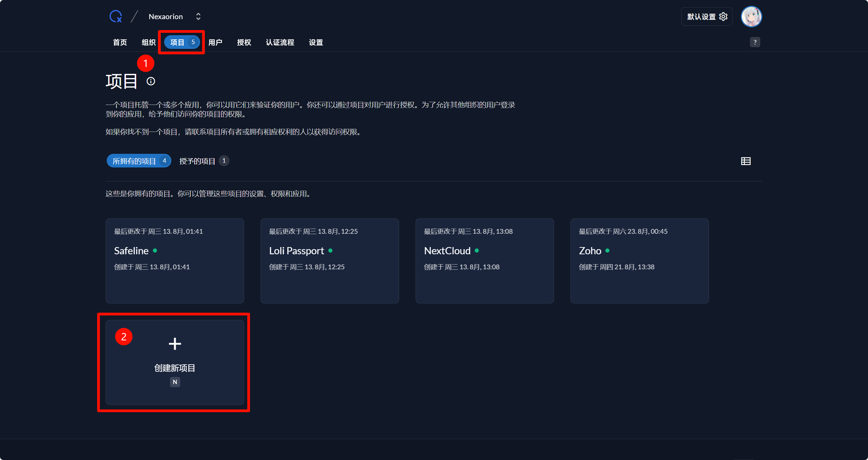Image resolution: width=868 pixels, height=460 pixels.
Task: Click the help question mark icon
Action: (755, 42)
